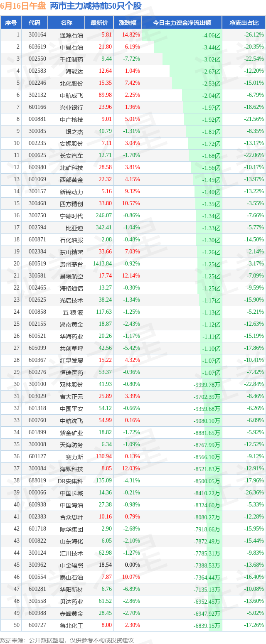
Task: Click outflow -1.12亿 for 湖南黄金
Action: 211,324
